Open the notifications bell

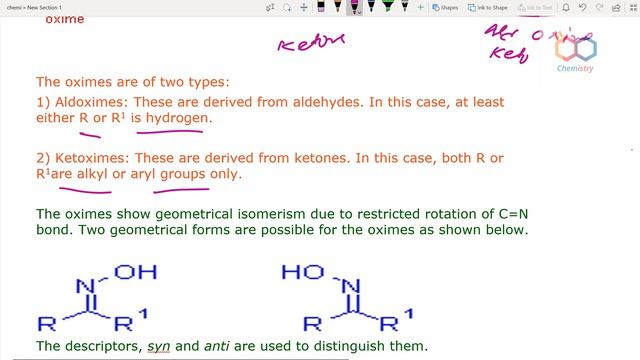tap(566, 7)
